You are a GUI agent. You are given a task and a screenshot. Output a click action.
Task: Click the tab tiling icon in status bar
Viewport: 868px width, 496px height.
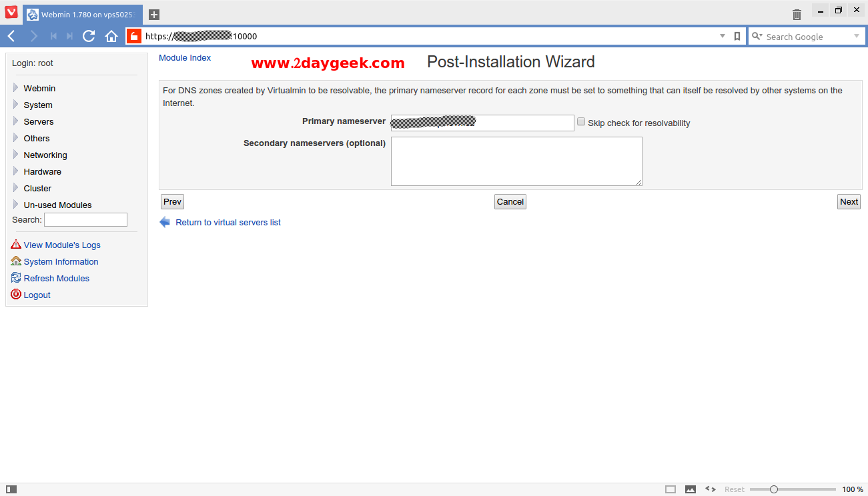tap(671, 489)
